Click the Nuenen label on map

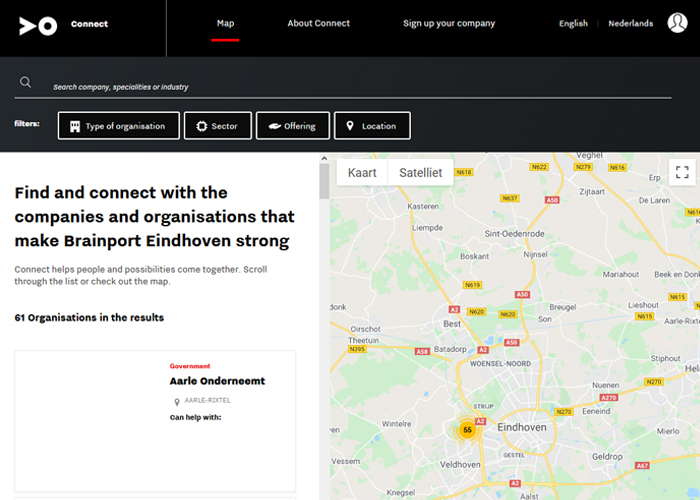(x=605, y=385)
